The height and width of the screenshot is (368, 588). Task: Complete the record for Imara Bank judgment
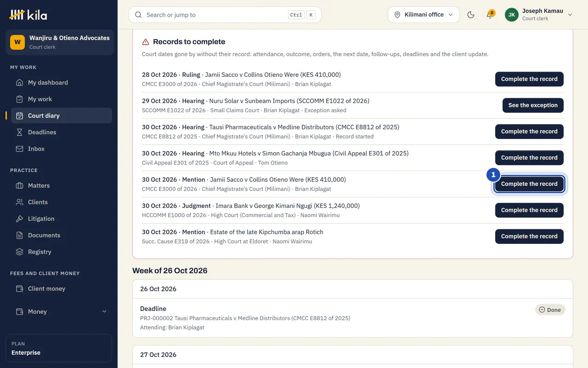[529, 210]
